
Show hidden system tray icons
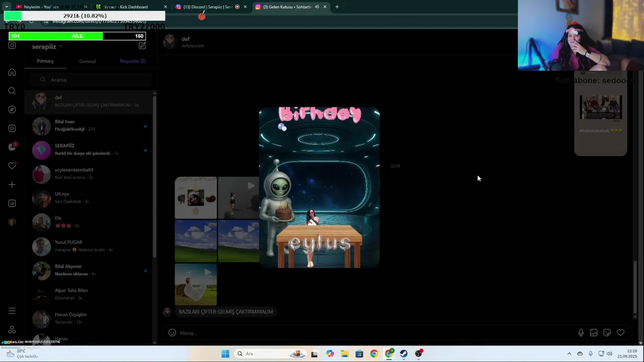point(569,353)
